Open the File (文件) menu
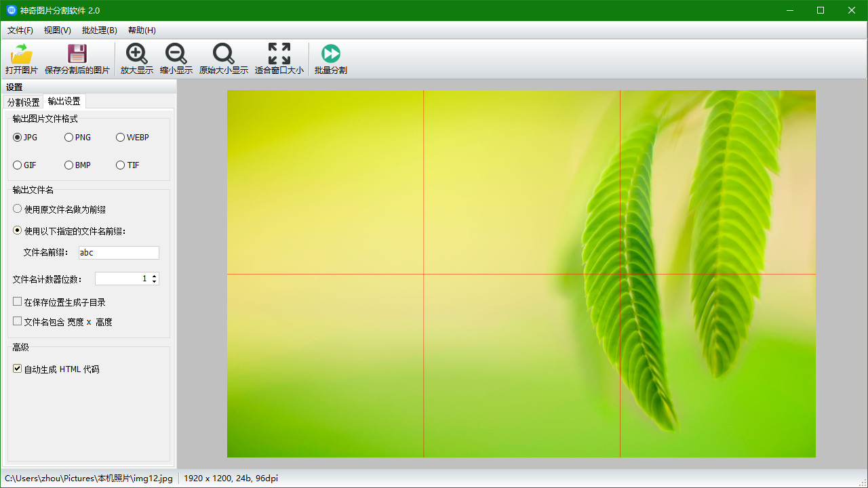868x488 pixels. point(20,30)
